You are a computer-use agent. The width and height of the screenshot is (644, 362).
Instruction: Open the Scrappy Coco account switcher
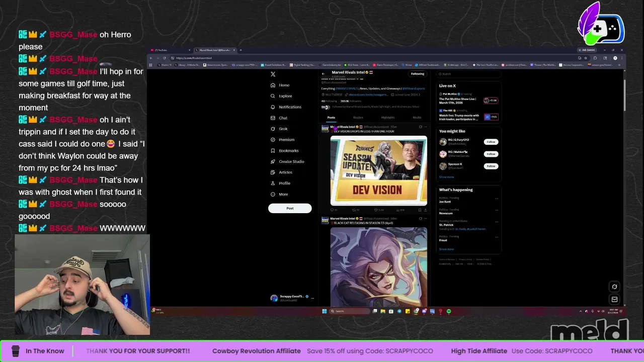point(291,298)
